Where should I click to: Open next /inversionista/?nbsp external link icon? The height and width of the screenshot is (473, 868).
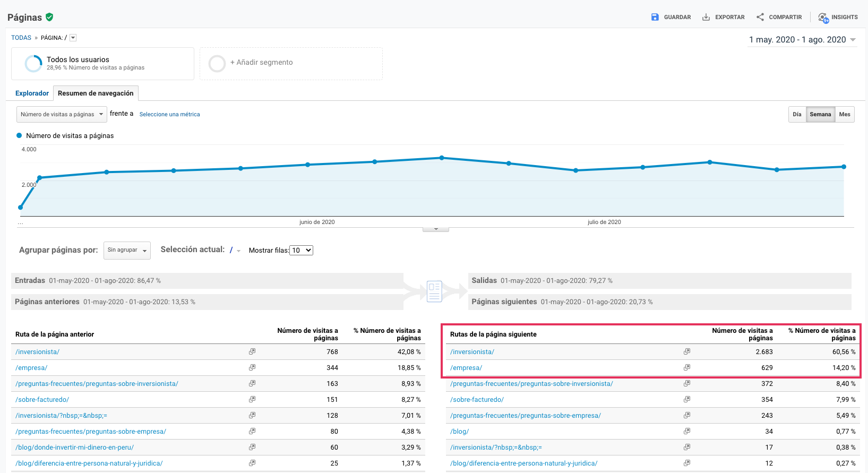[687, 447]
